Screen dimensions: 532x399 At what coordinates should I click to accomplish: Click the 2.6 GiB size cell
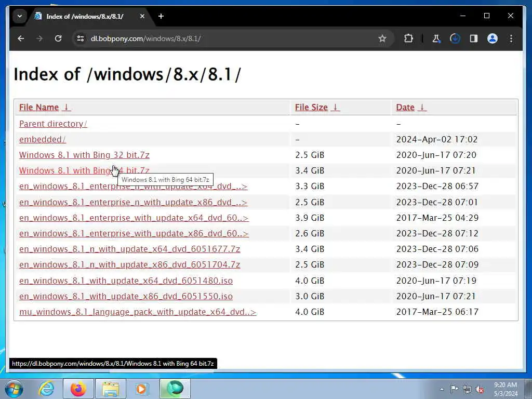(310, 233)
